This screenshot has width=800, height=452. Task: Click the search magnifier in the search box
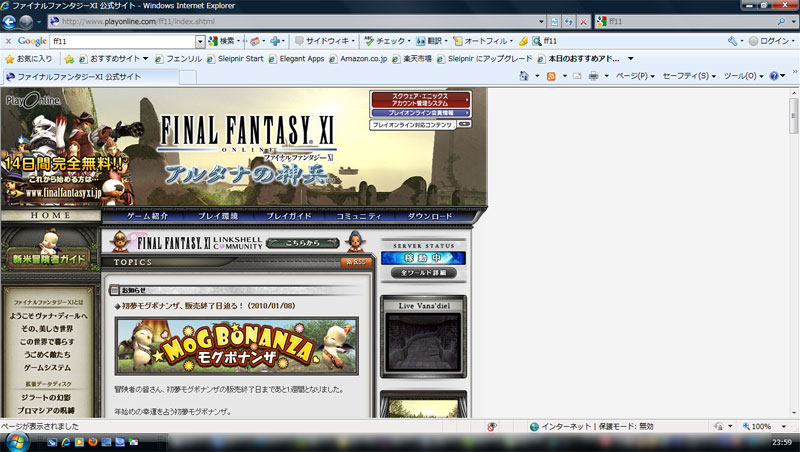781,21
